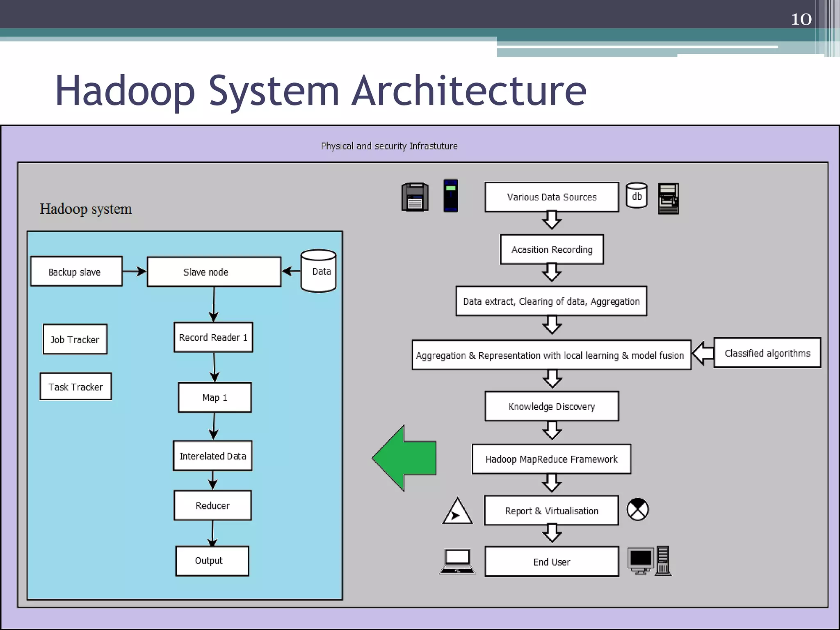This screenshot has height=630, width=840.
Task: Click the laptop icon beside End User
Action: coord(457,562)
